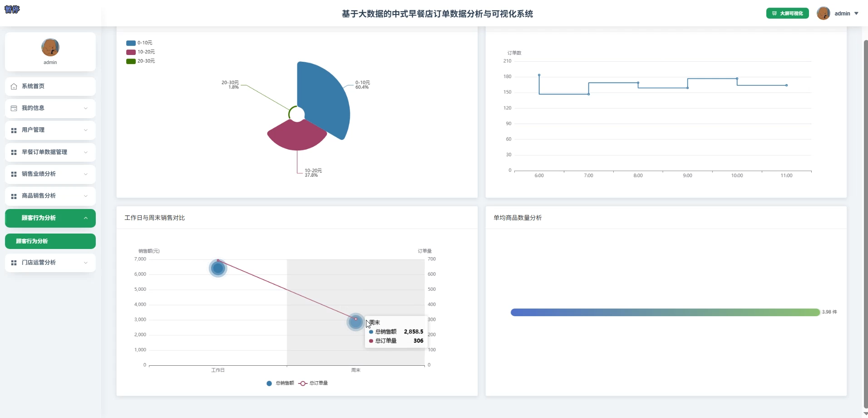
Task: Open 门店运营分析 menu item
Action: tap(50, 263)
